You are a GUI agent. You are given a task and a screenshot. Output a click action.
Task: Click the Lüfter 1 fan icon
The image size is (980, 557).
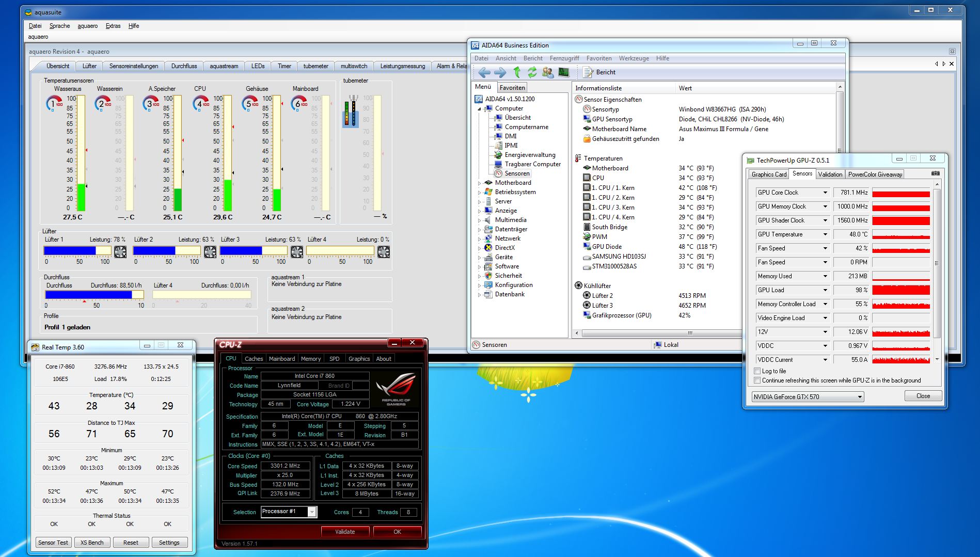(x=120, y=251)
